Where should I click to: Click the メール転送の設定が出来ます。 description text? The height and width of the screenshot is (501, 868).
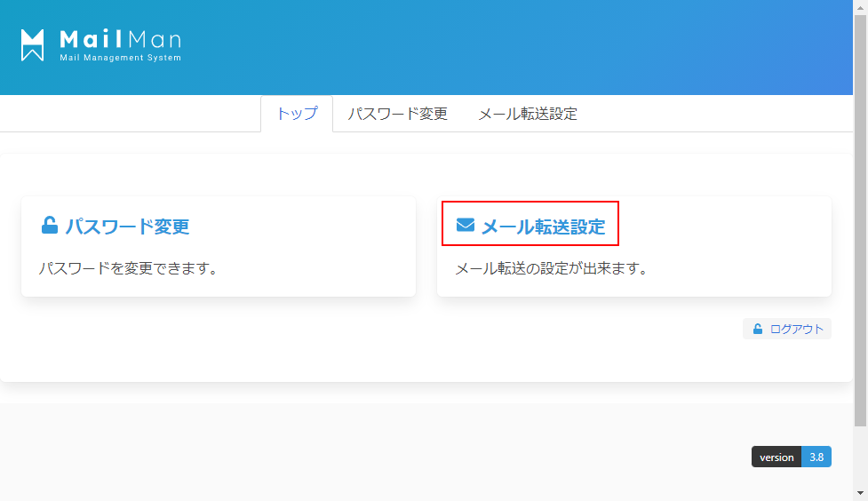coord(551,268)
